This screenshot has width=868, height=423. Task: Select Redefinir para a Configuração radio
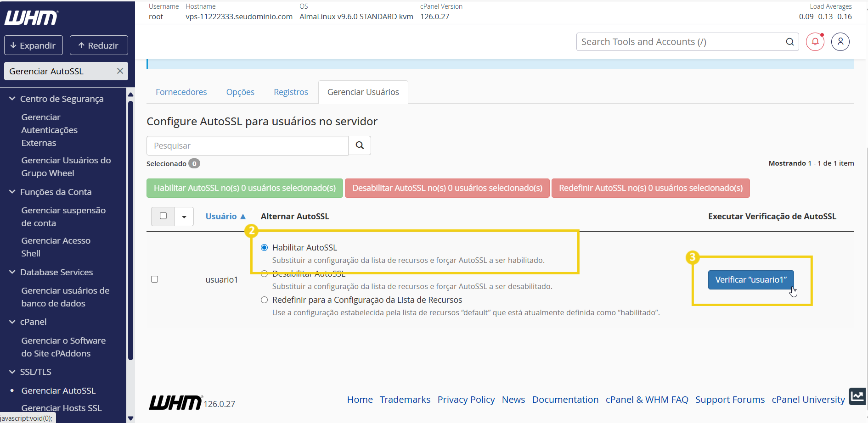pos(264,300)
